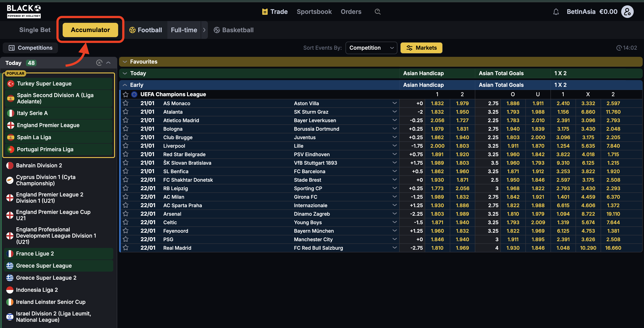The width and height of the screenshot is (644, 328).
Task: Star the Real Madrid vs Salzburg match
Action: [x=126, y=248]
